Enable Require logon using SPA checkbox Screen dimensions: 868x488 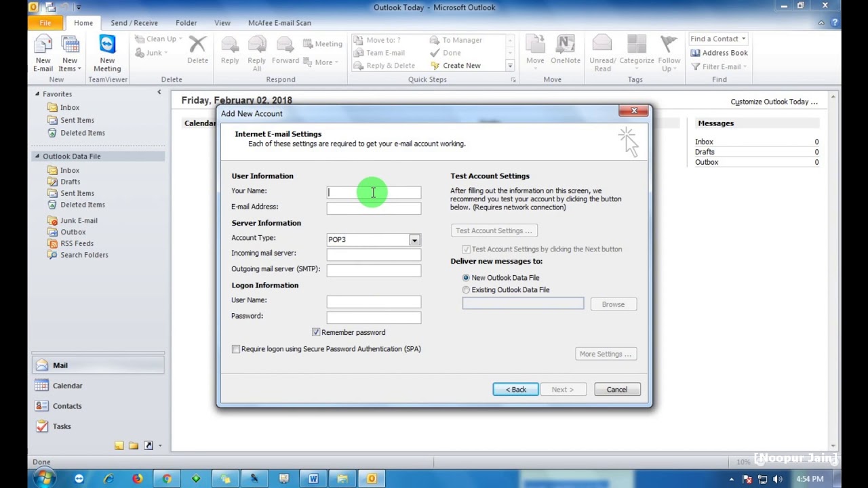click(236, 349)
